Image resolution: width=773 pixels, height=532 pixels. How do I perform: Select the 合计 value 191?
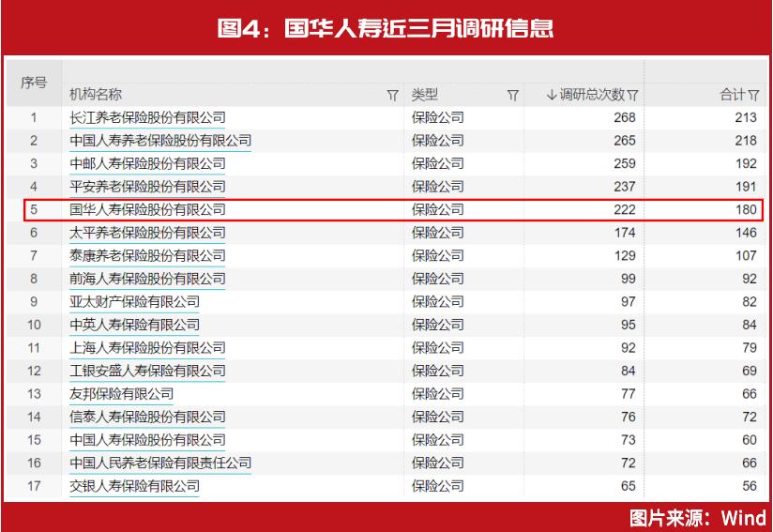[746, 187]
